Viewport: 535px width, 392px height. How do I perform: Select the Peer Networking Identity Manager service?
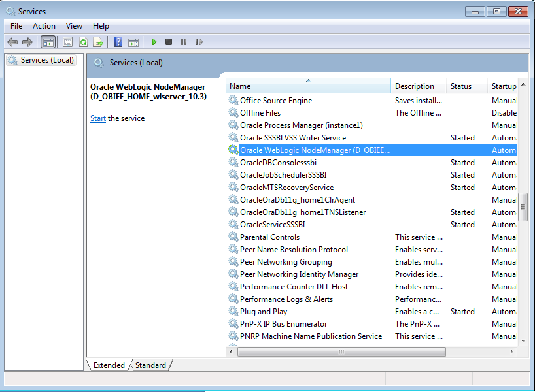click(300, 274)
